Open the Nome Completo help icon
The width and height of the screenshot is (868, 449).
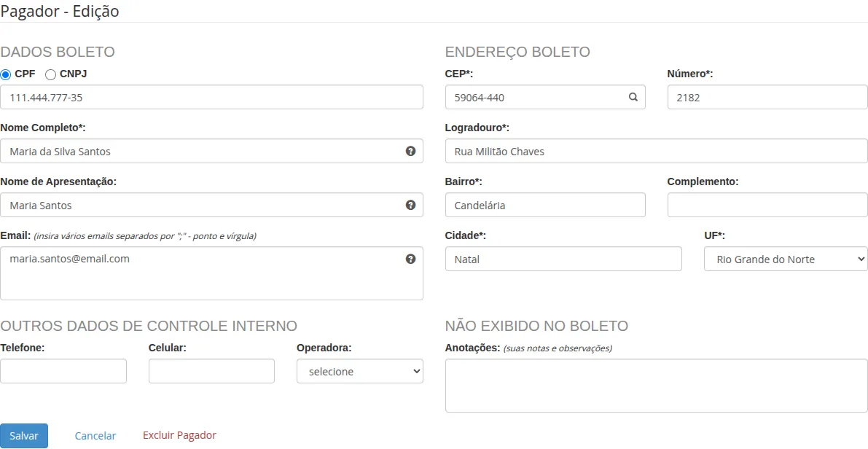tap(410, 151)
